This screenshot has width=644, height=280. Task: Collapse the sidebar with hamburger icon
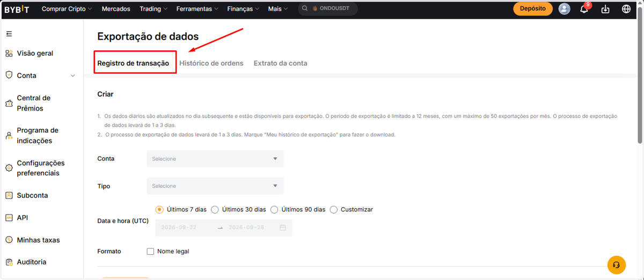[9, 34]
